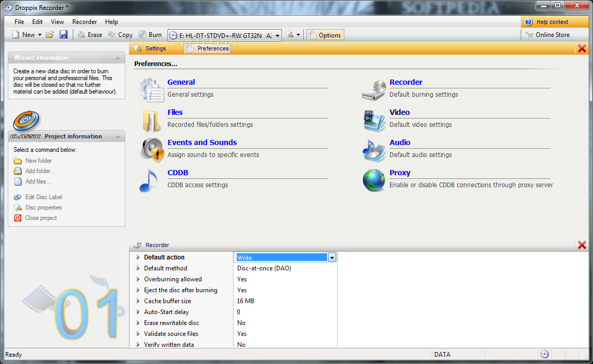
Task: Click the Burn toolbar button
Action: (150, 35)
